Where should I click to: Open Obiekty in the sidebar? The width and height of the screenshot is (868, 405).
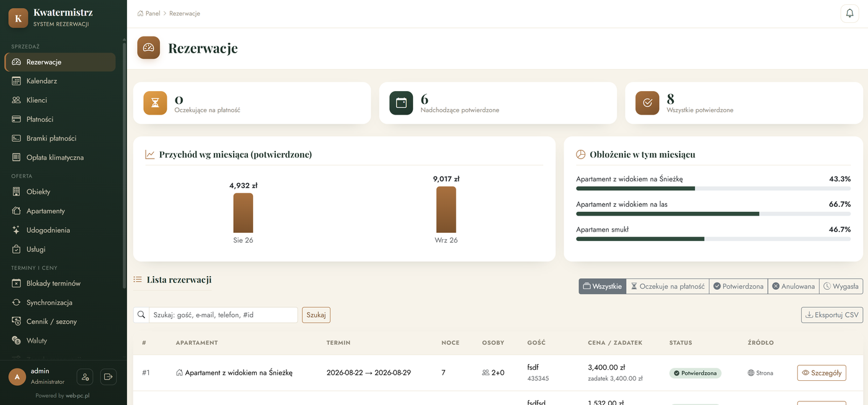click(60, 192)
